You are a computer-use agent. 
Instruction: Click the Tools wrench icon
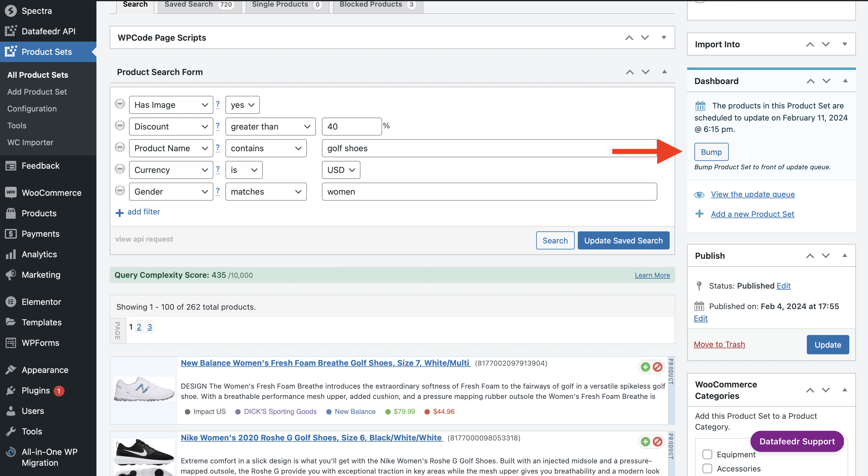11,431
